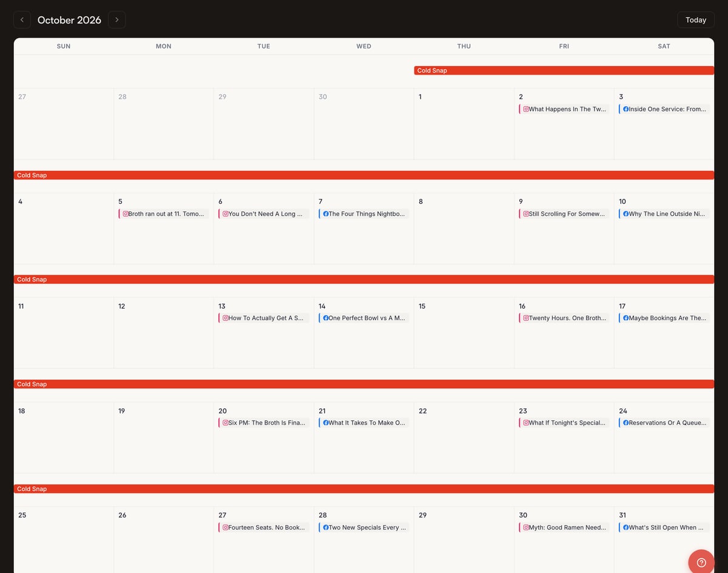Open 'What It Takes To Make O...' post
The image size is (728, 573).
click(x=364, y=423)
